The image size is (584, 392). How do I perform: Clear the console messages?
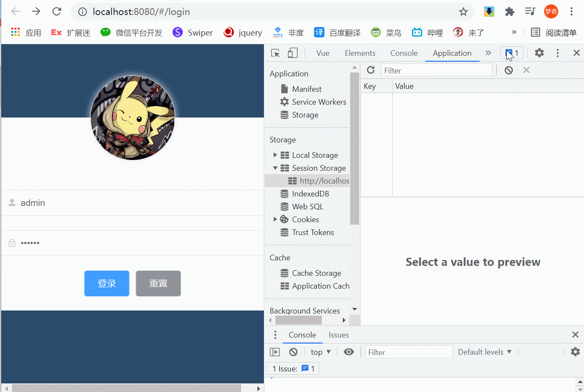293,352
